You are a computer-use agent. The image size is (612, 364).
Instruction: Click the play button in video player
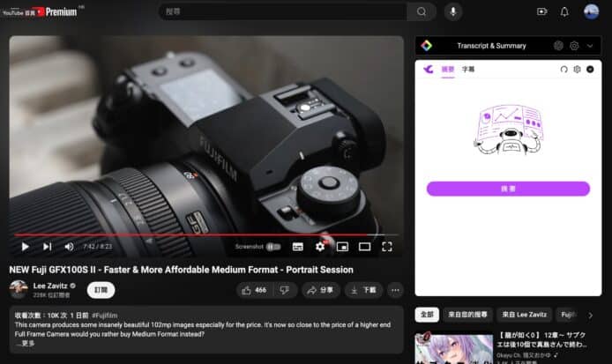tap(25, 247)
